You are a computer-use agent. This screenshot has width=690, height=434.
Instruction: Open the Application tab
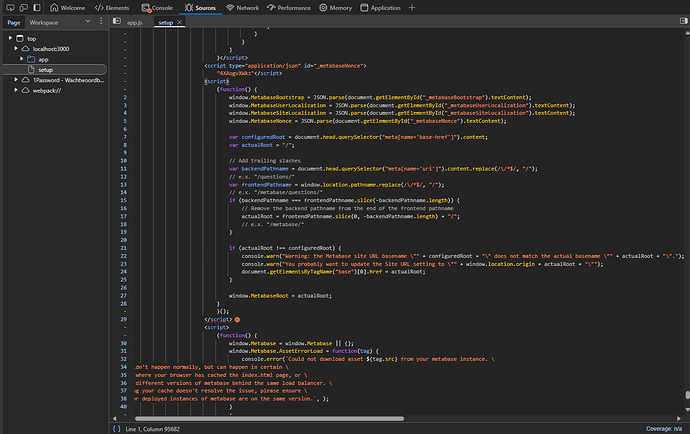pos(380,7)
